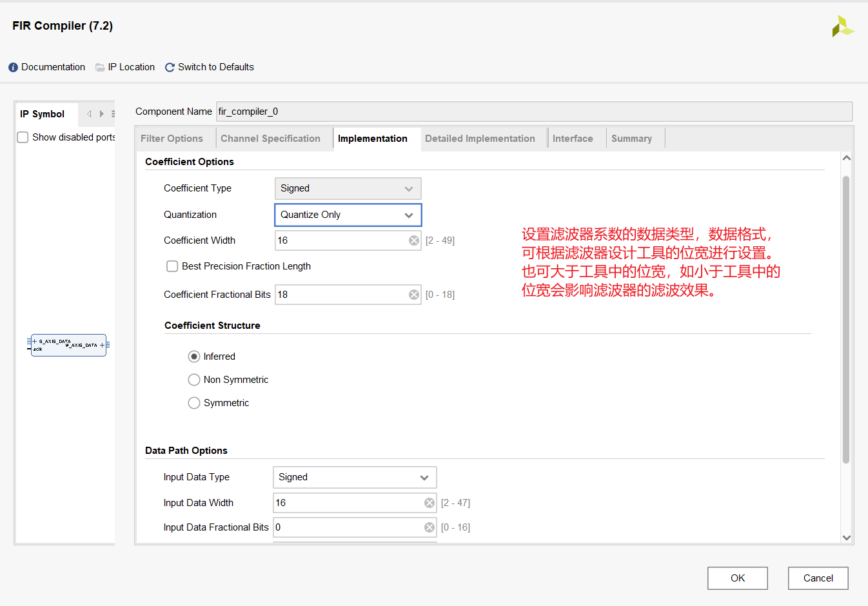Open the Coefficient Type dropdown

pos(348,188)
